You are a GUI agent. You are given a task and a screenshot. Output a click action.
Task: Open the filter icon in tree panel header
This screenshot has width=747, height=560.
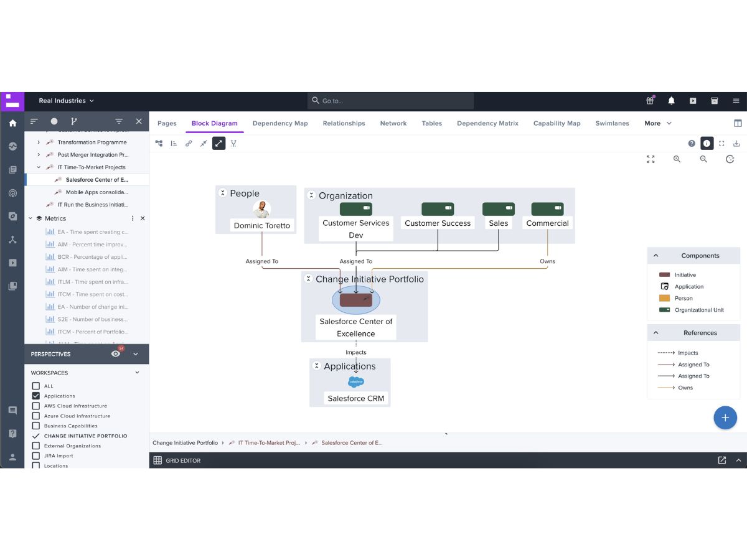(119, 121)
